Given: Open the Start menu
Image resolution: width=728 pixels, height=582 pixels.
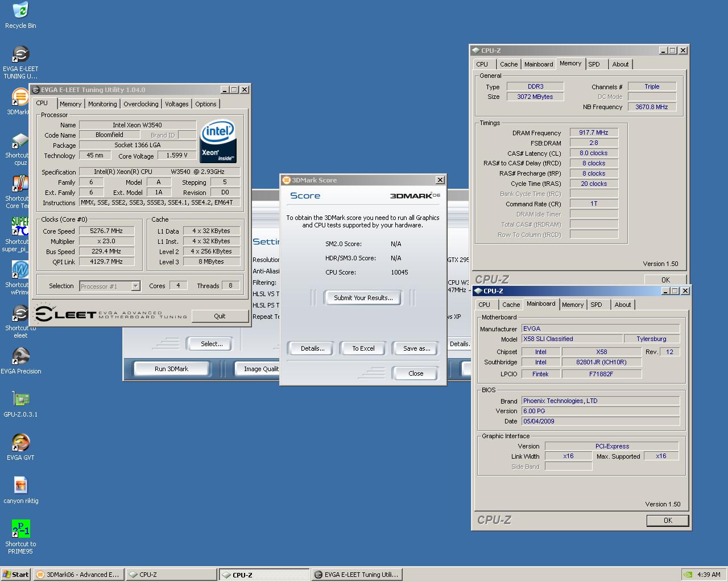Looking at the screenshot, I should point(16,574).
